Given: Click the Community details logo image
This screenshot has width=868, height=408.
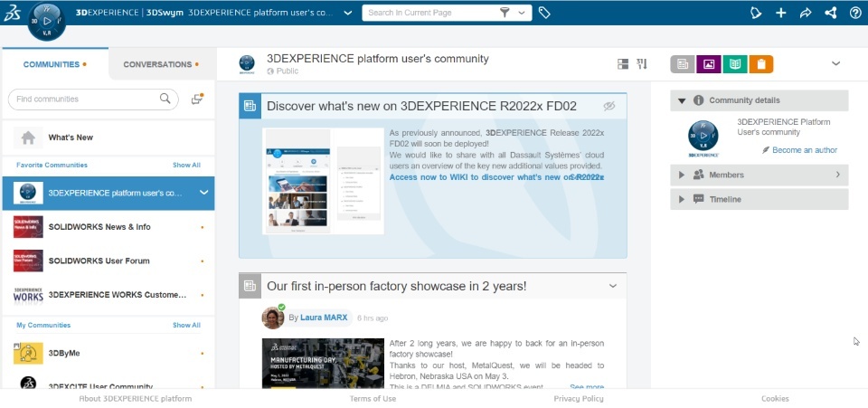Looking at the screenshot, I should pos(703,138).
